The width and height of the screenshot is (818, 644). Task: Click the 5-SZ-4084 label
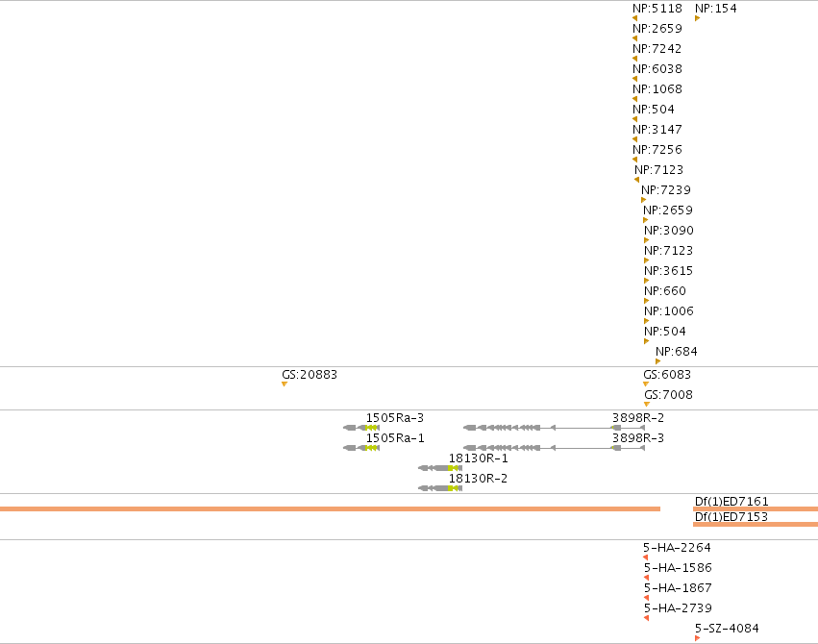click(x=728, y=629)
